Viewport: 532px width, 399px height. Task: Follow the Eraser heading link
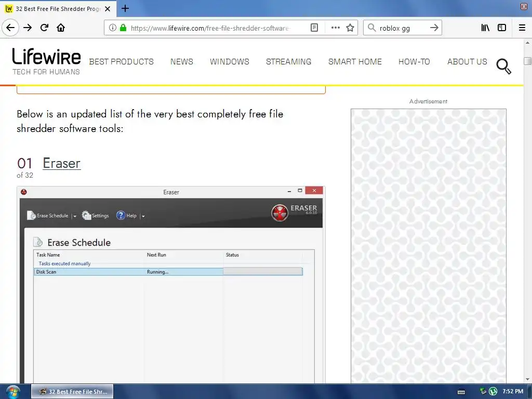(61, 163)
